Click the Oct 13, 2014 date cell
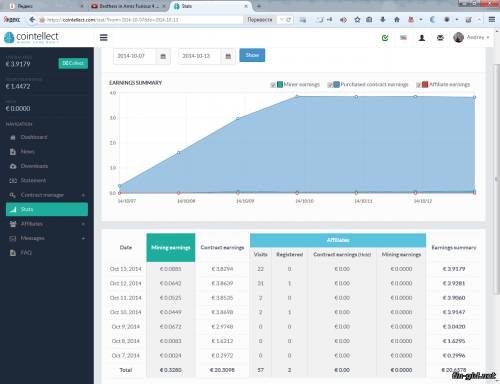500x384 pixels. tap(126, 269)
